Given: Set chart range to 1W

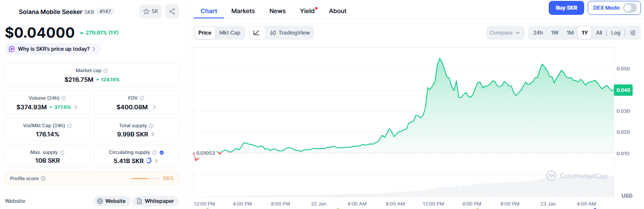Looking at the screenshot, I should [554, 33].
